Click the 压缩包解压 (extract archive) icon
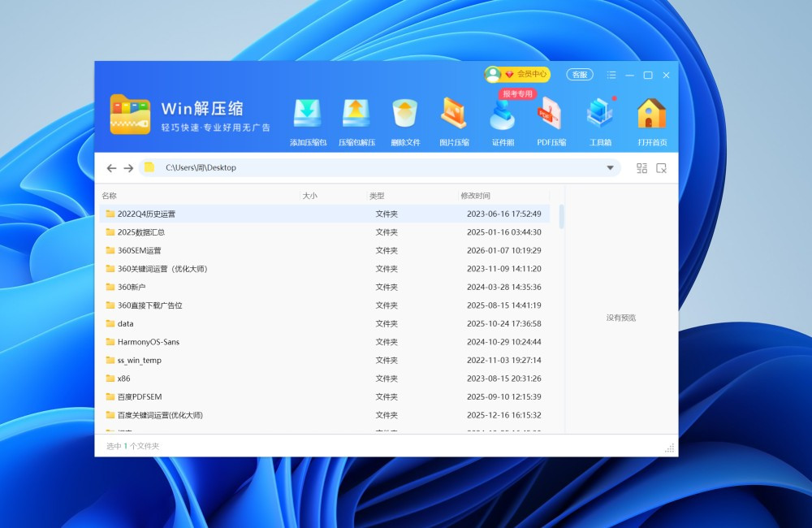Screen dimensions: 812x528 tap(356, 114)
